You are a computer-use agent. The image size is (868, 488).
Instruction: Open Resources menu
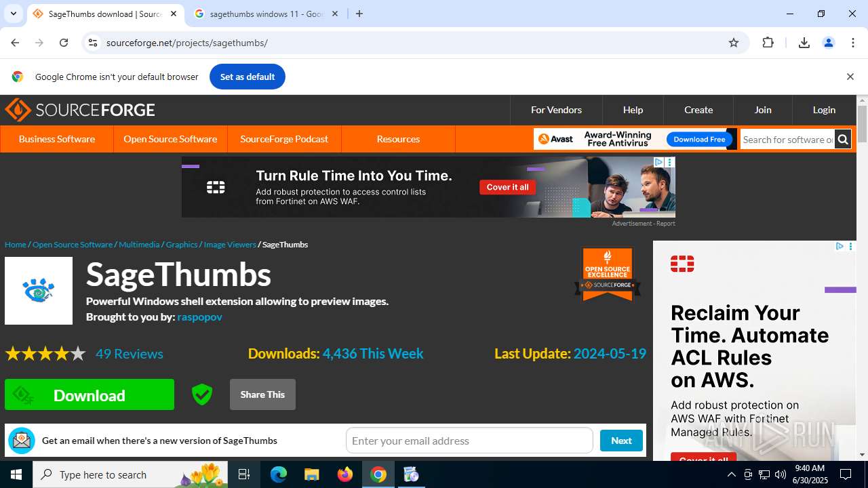398,139
